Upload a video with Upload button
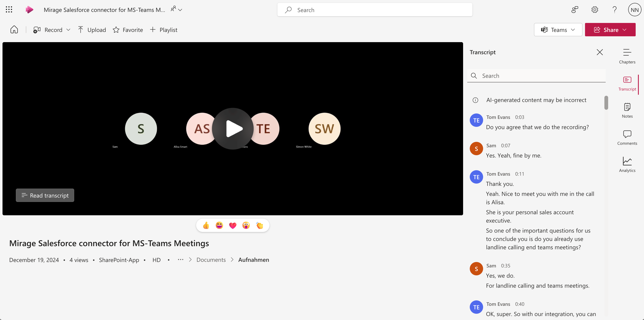Viewport: 644px width, 320px height. 92,30
